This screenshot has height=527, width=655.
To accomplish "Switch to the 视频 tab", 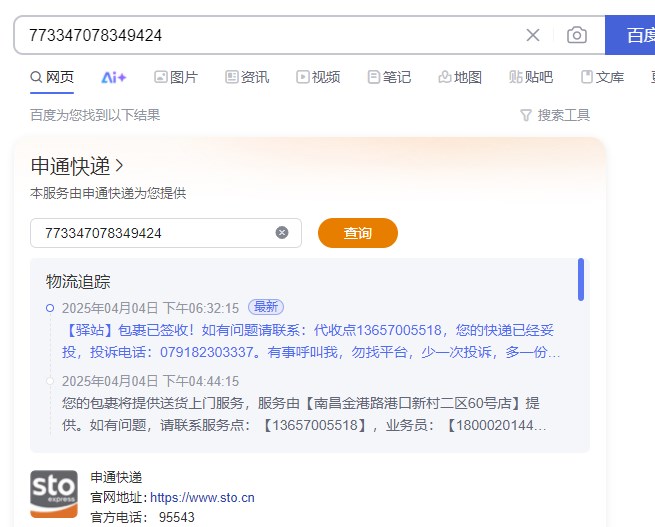I will [318, 77].
